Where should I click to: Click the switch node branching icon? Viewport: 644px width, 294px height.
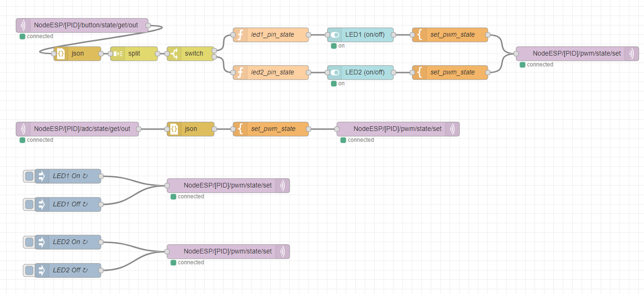tap(174, 54)
